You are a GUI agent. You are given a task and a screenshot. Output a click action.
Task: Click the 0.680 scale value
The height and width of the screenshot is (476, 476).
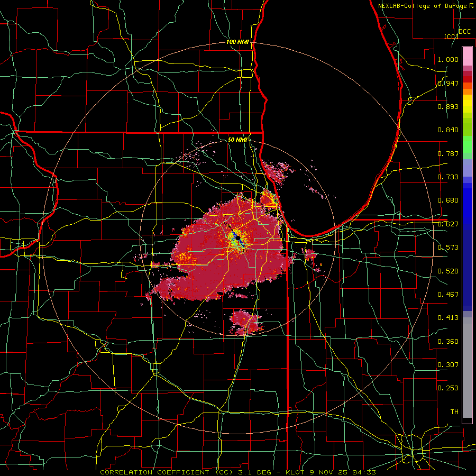click(448, 200)
